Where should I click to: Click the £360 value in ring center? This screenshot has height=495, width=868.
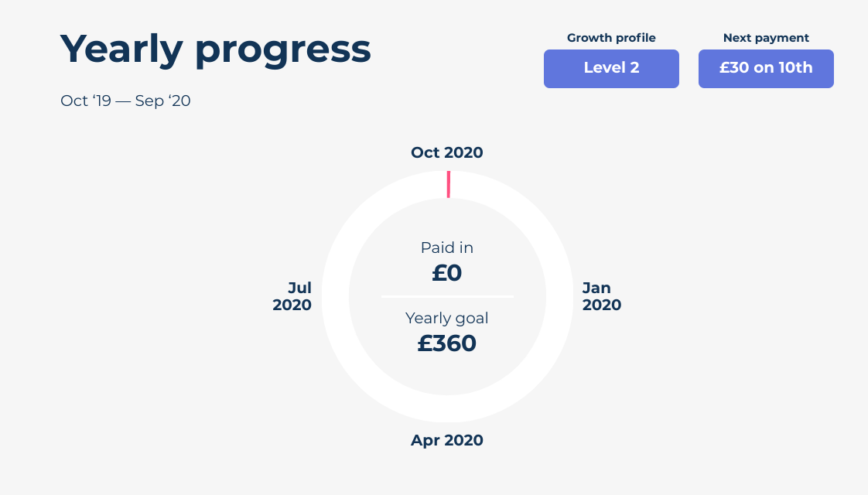(446, 343)
